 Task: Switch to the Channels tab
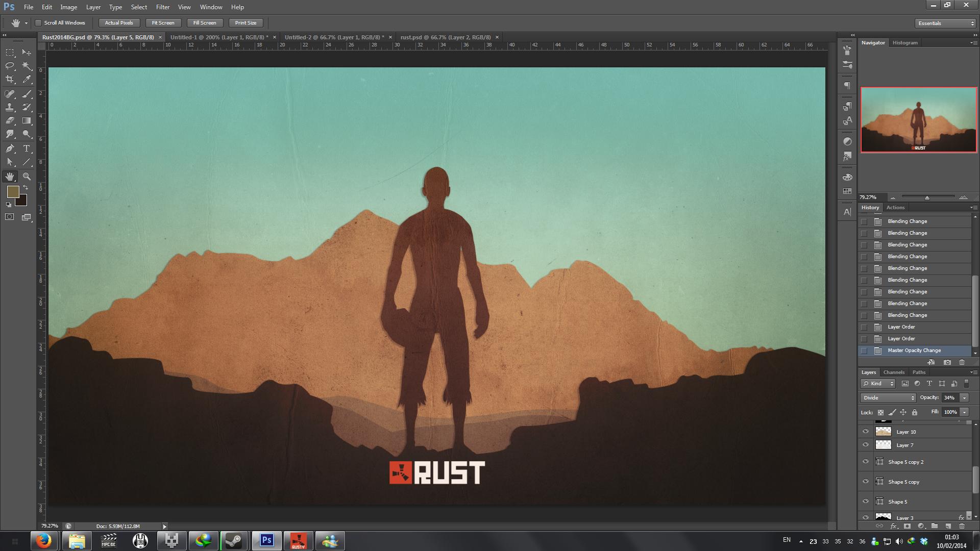point(894,372)
